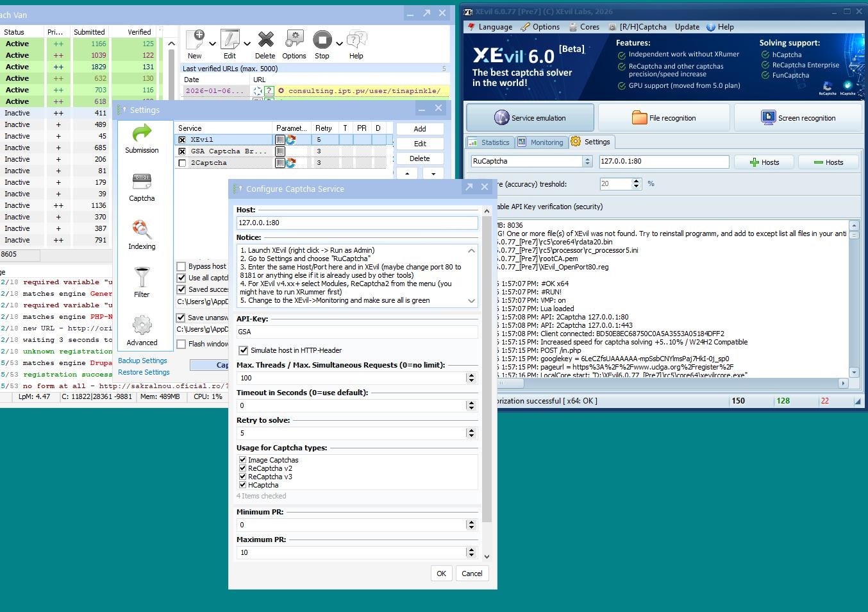Uncheck ReCaptcha v3 captcha type
868x612 pixels.
[243, 477]
